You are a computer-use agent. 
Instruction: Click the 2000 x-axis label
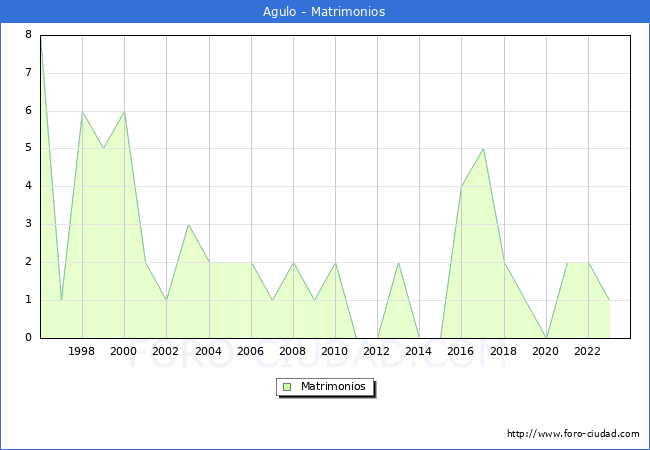(x=124, y=351)
